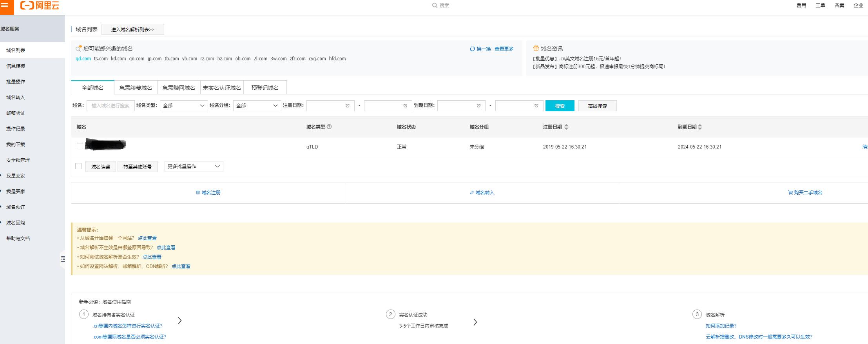Viewport: 868px width, 344px height.
Task: Open the 更多批量操作 dropdown
Action: pos(194,167)
